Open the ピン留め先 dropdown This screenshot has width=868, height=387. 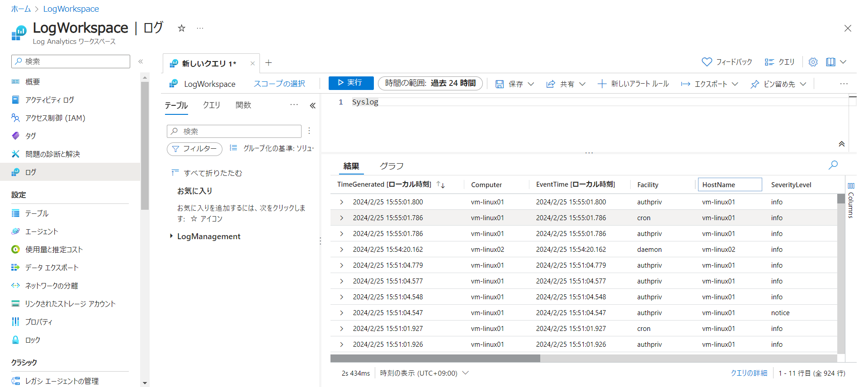tap(778, 84)
